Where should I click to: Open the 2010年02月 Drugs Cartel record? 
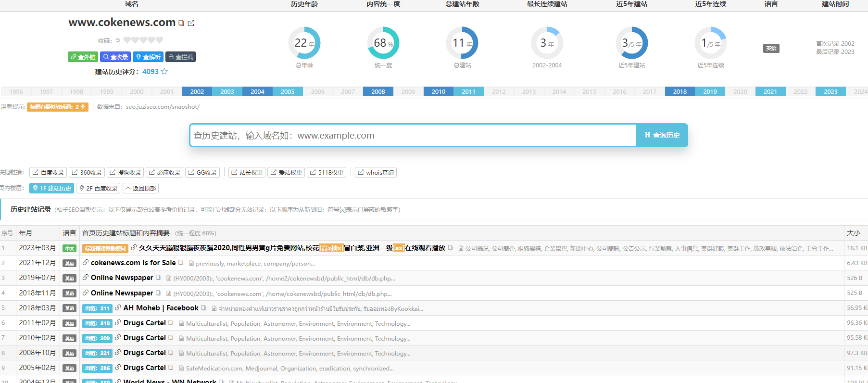(144, 338)
